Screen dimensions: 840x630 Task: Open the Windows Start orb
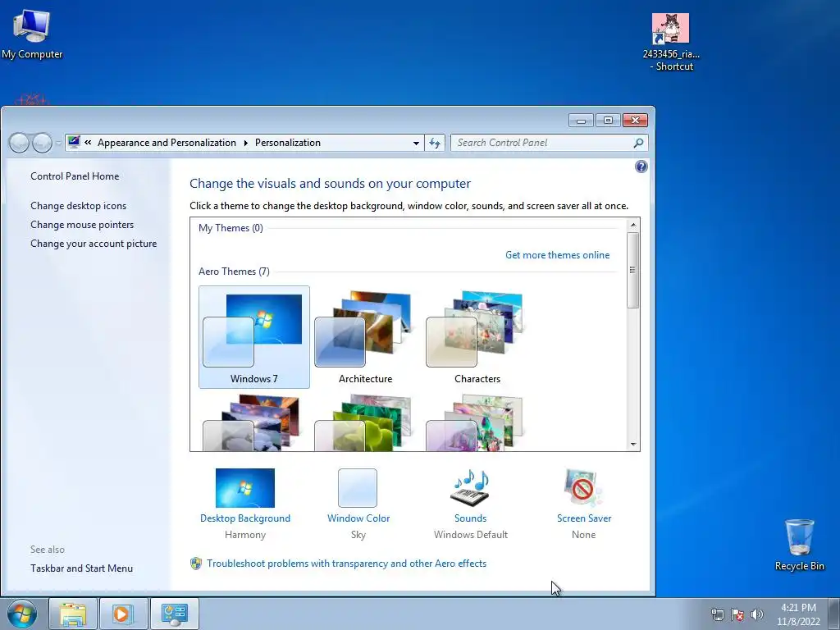[22, 614]
